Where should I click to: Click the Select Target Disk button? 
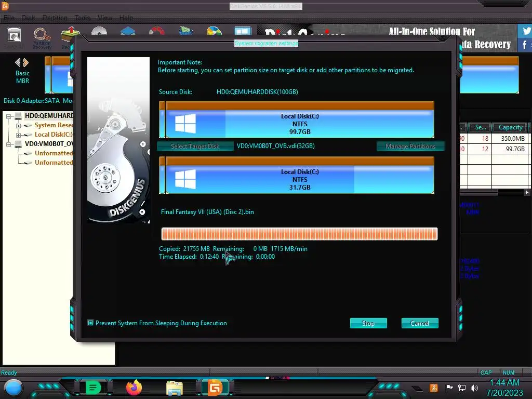[195, 146]
